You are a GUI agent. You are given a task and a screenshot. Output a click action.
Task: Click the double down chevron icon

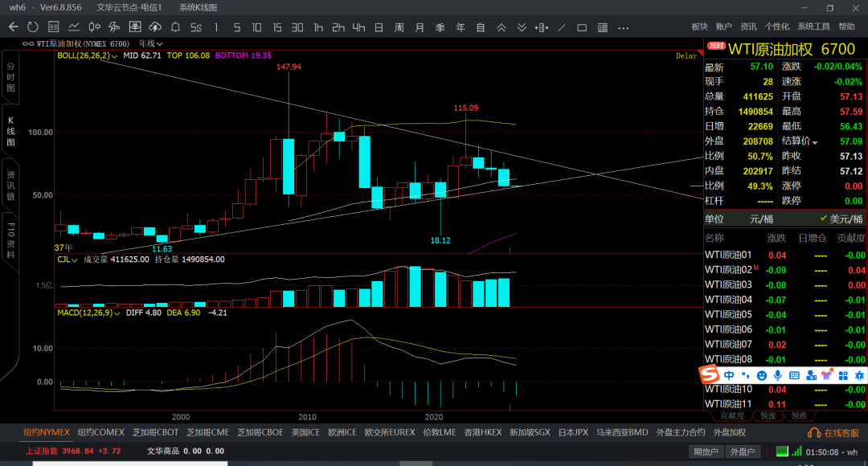522,27
